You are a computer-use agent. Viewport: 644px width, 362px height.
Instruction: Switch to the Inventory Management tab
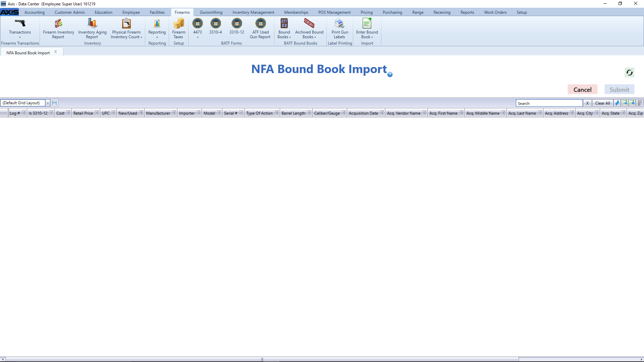[x=253, y=12]
